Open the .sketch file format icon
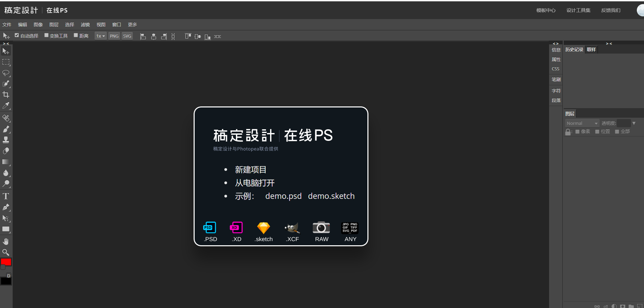The height and width of the screenshot is (308, 644). coord(264,232)
